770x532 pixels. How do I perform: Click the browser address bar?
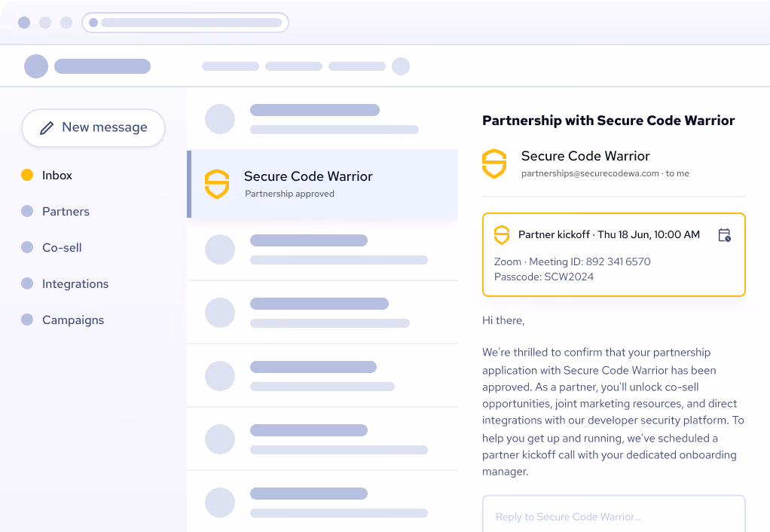click(x=185, y=23)
